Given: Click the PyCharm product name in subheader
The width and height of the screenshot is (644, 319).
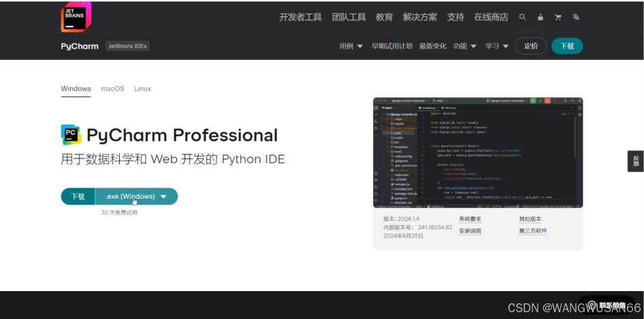Looking at the screenshot, I should click(x=80, y=46).
